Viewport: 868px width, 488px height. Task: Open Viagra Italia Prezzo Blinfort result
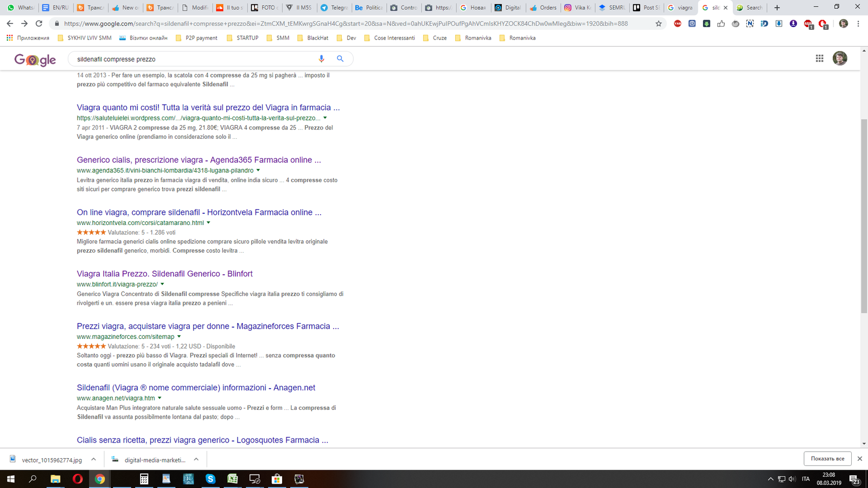pyautogui.click(x=165, y=274)
